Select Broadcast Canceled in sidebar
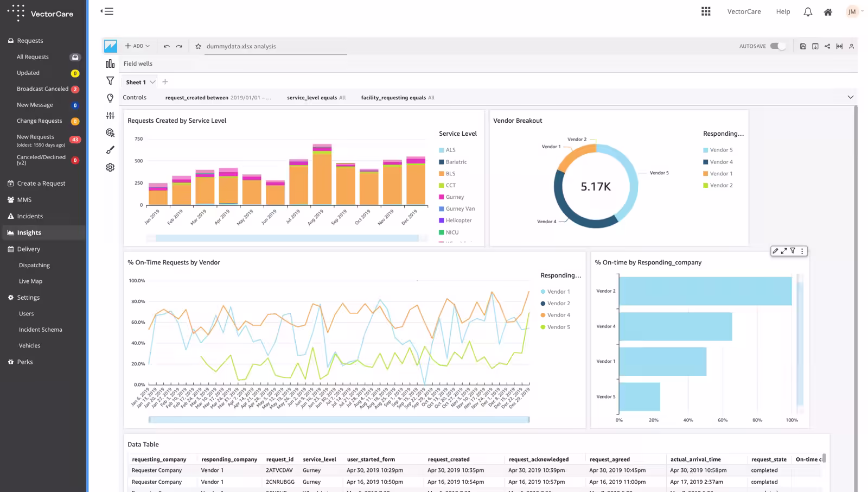 pyautogui.click(x=43, y=89)
